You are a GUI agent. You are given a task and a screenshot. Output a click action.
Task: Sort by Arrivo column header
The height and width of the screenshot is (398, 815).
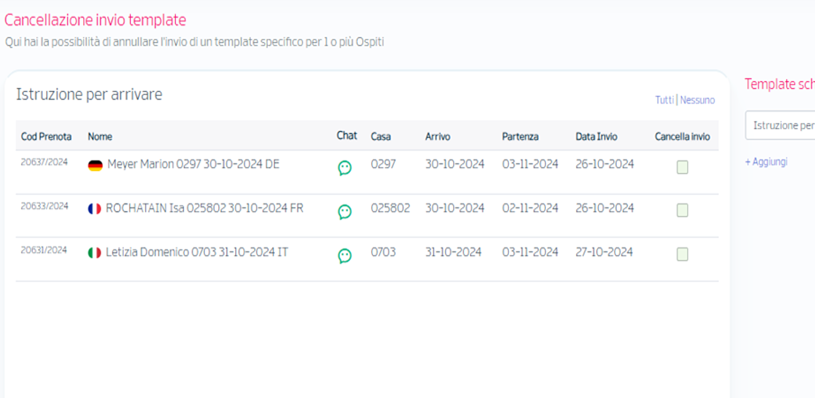(x=438, y=137)
